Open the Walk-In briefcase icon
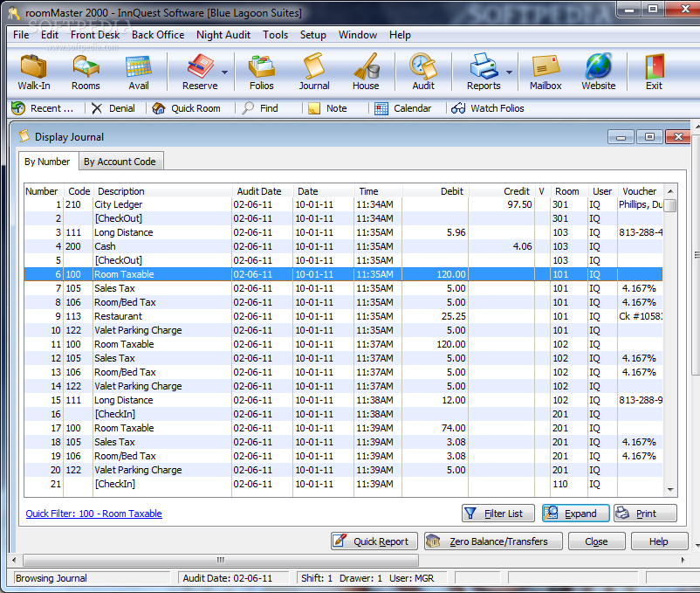The height and width of the screenshot is (593, 700). pos(33,72)
